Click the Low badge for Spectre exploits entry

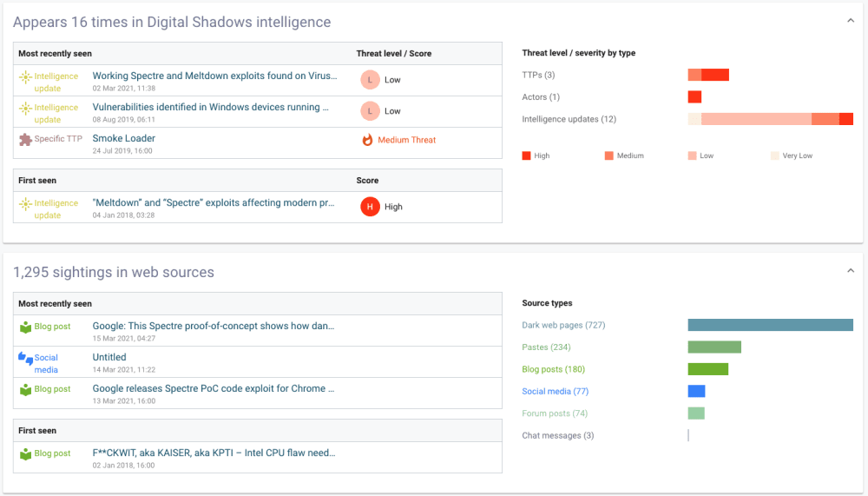(371, 80)
